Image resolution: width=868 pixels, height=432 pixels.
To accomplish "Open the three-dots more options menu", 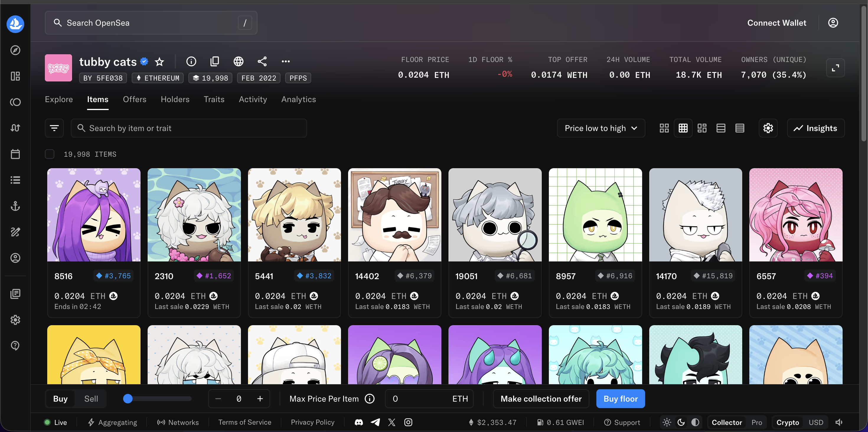I will (286, 61).
